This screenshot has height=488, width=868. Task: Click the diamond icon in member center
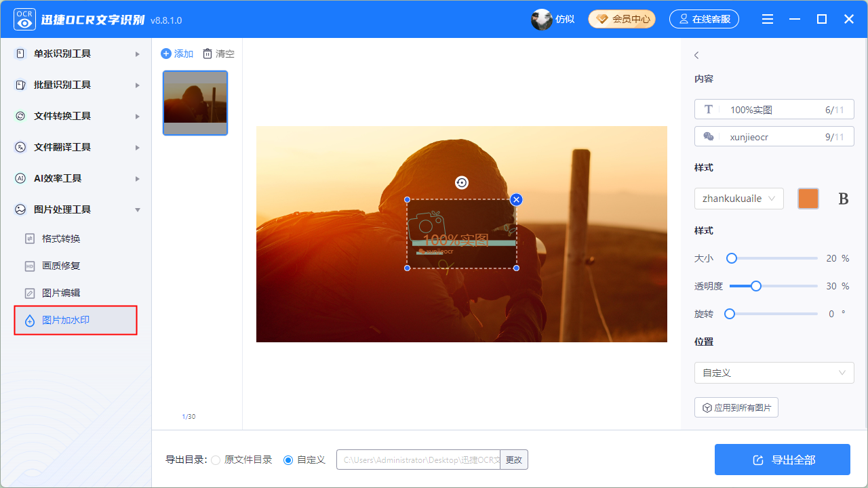click(602, 19)
